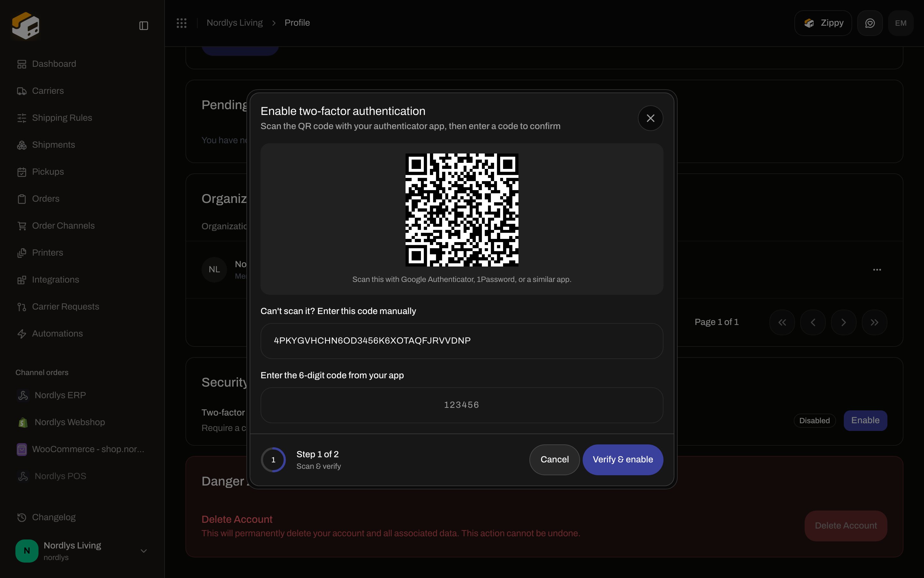Viewport: 924px width, 578px height.
Task: Click the Nordlys Living breadcrumb link
Action: (235, 23)
